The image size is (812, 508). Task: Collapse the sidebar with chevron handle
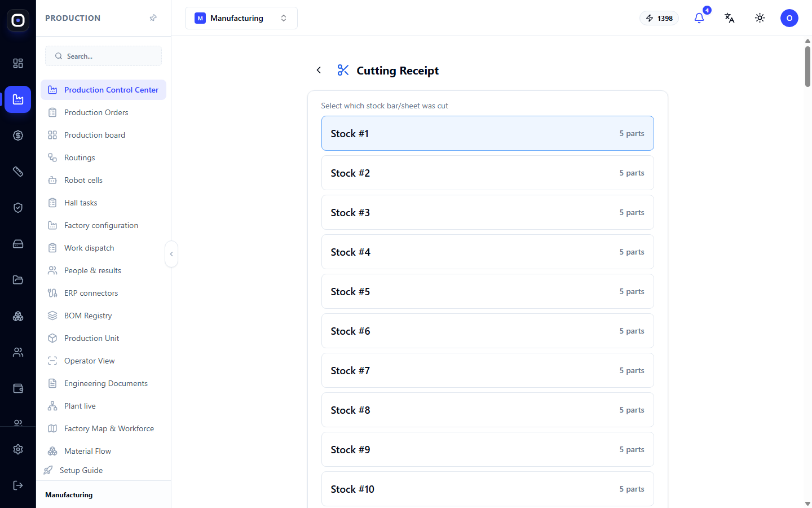click(171, 254)
